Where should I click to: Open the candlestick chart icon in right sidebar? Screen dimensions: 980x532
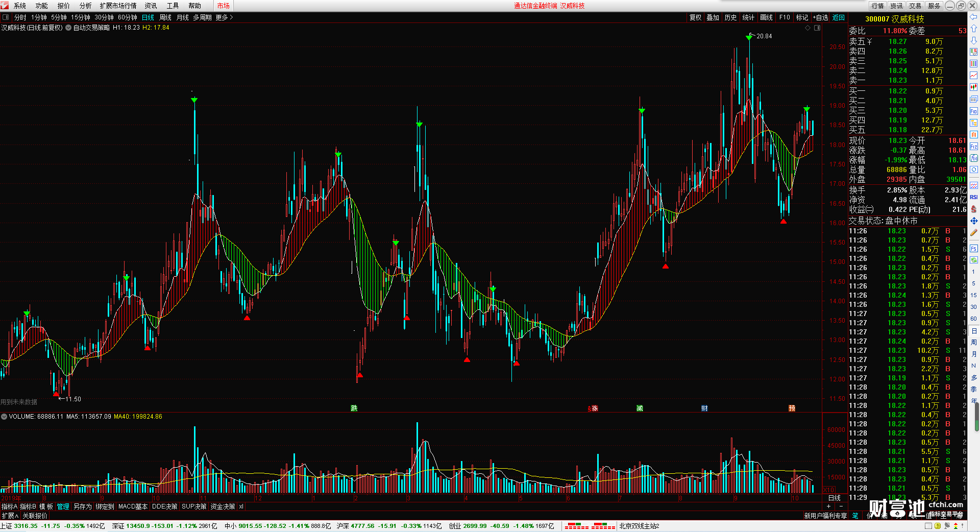pos(974,87)
